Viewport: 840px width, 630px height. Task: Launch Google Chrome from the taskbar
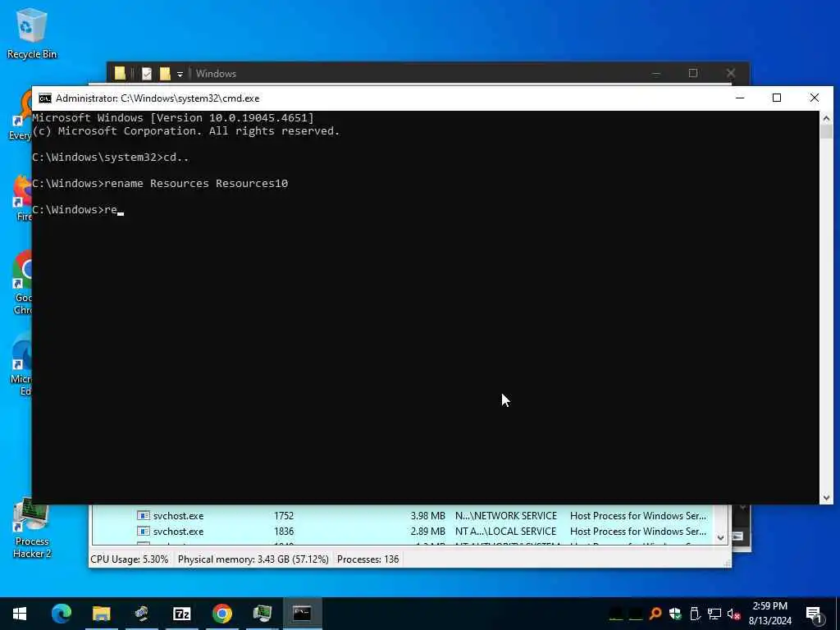point(221,614)
